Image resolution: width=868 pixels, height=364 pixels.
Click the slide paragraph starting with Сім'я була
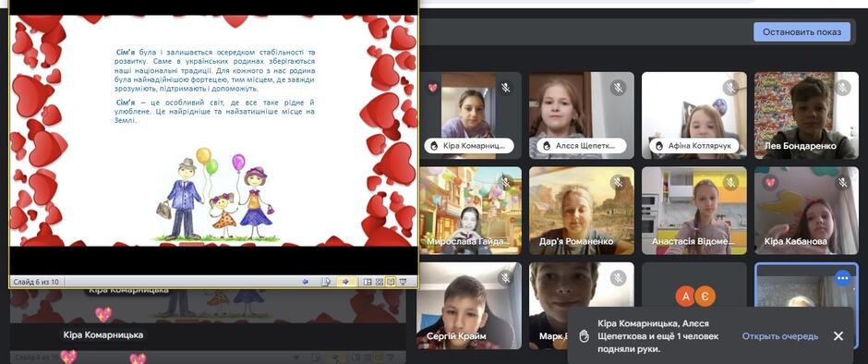coord(215,70)
